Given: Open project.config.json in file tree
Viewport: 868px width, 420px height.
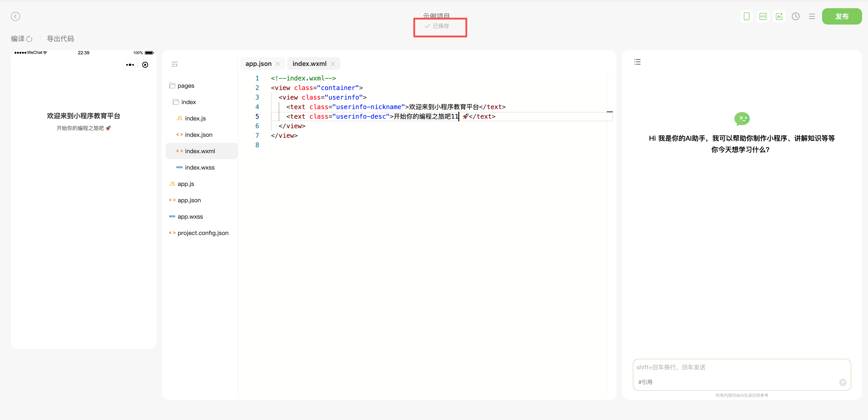Looking at the screenshot, I should point(203,233).
